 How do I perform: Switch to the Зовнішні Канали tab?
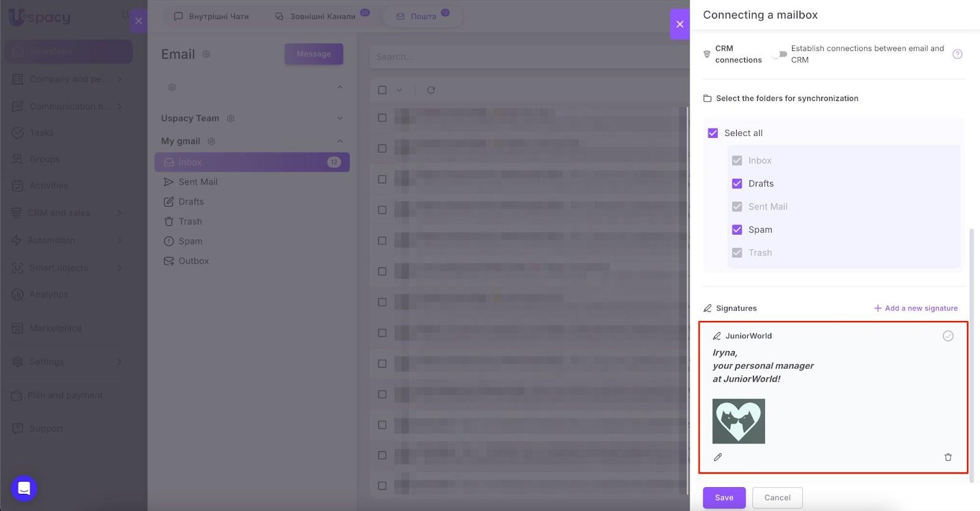pos(316,17)
